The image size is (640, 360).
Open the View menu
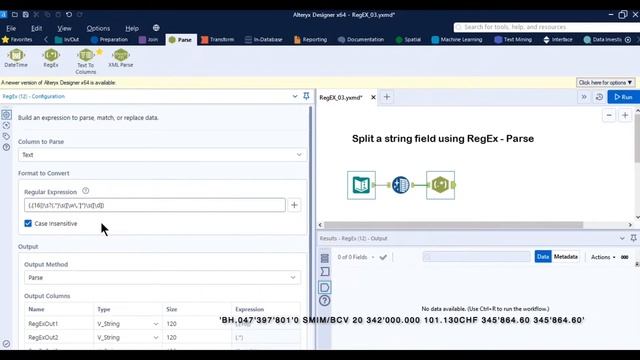pyautogui.click(x=64, y=28)
